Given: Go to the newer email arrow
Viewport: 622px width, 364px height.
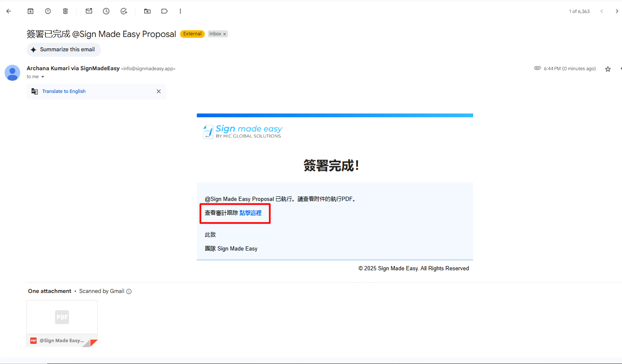Looking at the screenshot, I should 602,11.
